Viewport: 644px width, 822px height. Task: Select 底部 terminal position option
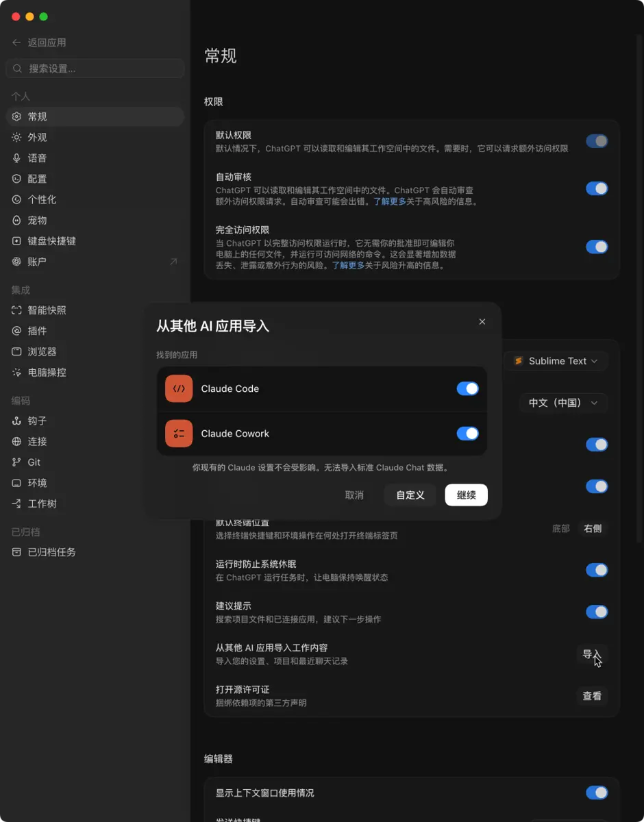pyautogui.click(x=561, y=528)
